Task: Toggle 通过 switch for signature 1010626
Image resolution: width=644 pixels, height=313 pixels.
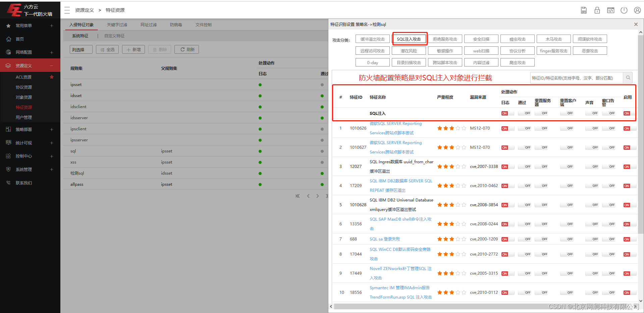Action: point(524,128)
